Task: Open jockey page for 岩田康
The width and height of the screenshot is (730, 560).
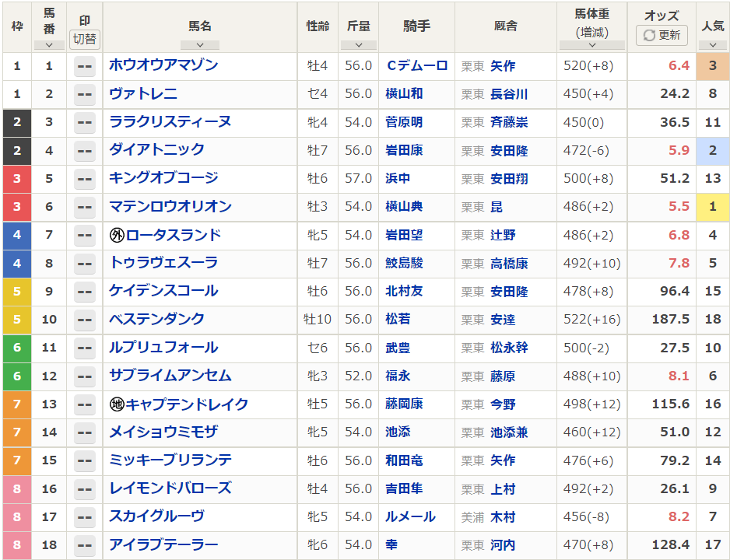Action: coord(404,150)
